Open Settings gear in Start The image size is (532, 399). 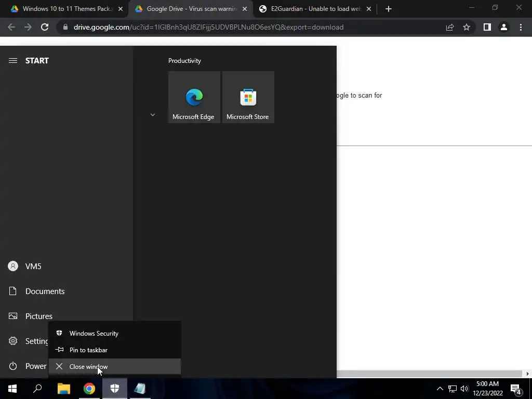[x=13, y=341]
